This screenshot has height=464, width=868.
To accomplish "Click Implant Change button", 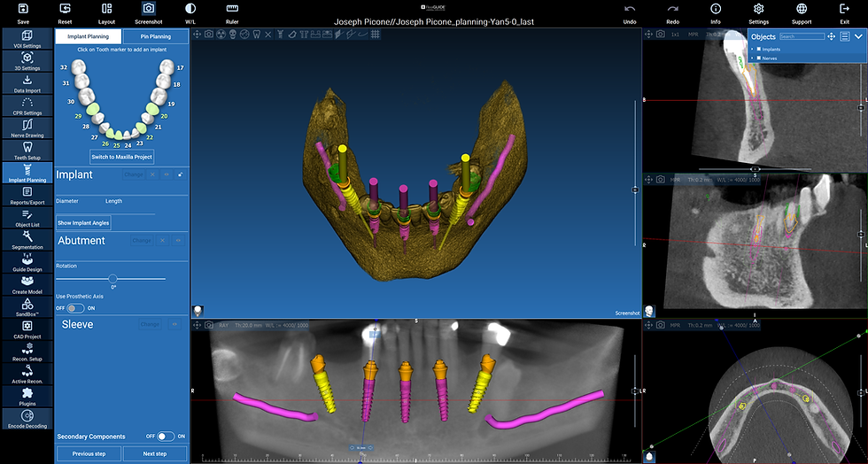I will (x=134, y=174).
